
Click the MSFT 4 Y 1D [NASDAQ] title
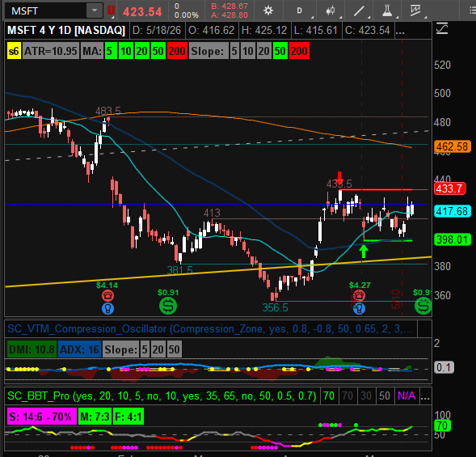[x=66, y=31]
